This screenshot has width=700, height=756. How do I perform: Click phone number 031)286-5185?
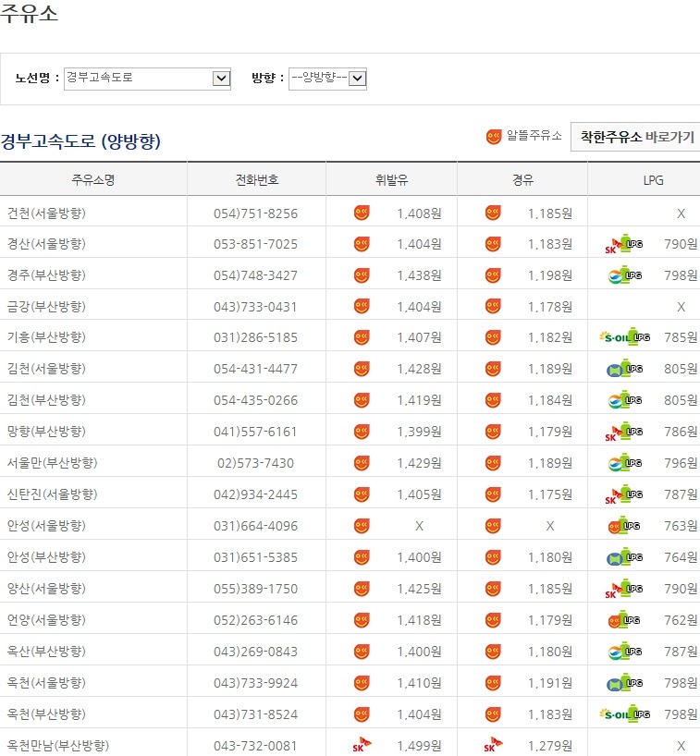256,338
